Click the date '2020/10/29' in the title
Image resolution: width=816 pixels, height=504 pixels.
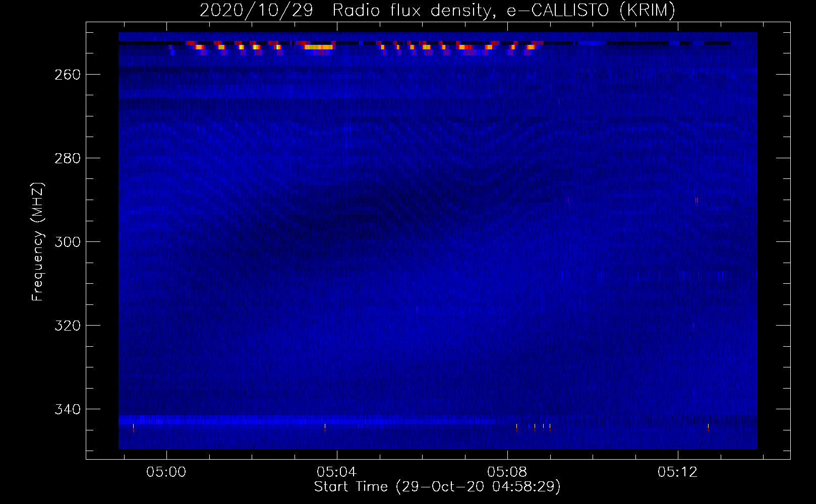[256, 11]
